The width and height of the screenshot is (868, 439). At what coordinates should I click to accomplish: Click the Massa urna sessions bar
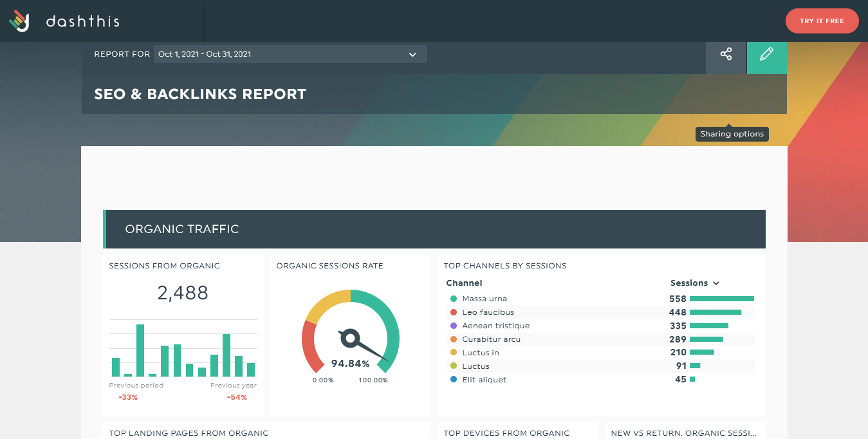[721, 299]
